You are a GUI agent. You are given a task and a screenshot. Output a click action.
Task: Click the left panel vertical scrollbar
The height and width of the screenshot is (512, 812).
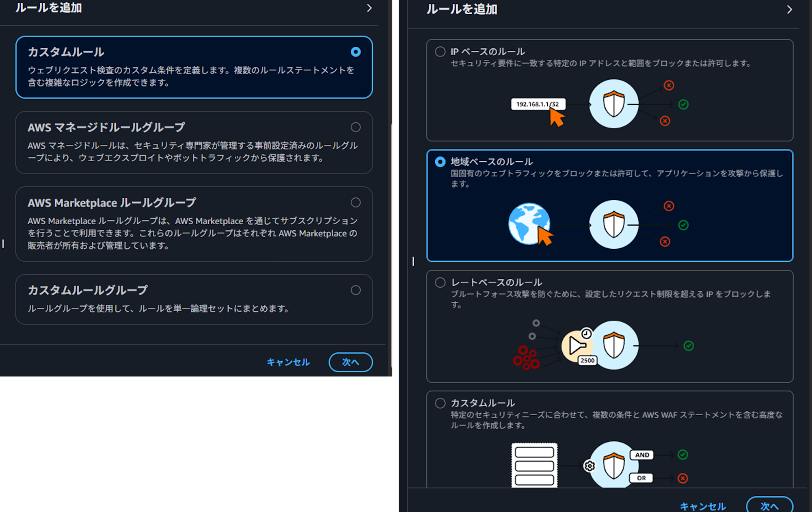pyautogui.click(x=391, y=244)
